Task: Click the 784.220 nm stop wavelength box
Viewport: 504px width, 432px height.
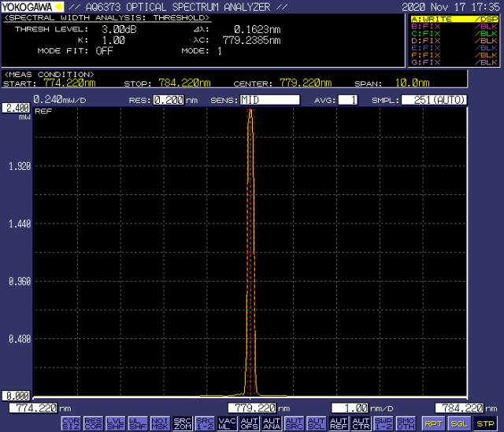Action: coord(460,408)
